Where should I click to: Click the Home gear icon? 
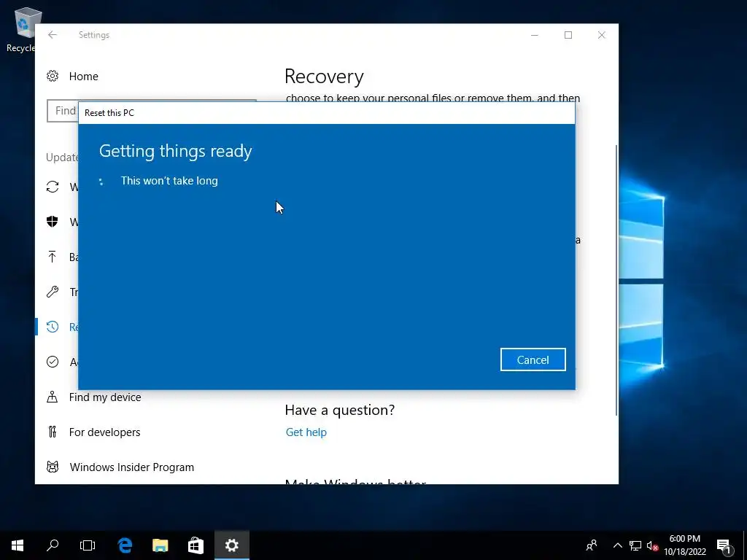[53, 76]
